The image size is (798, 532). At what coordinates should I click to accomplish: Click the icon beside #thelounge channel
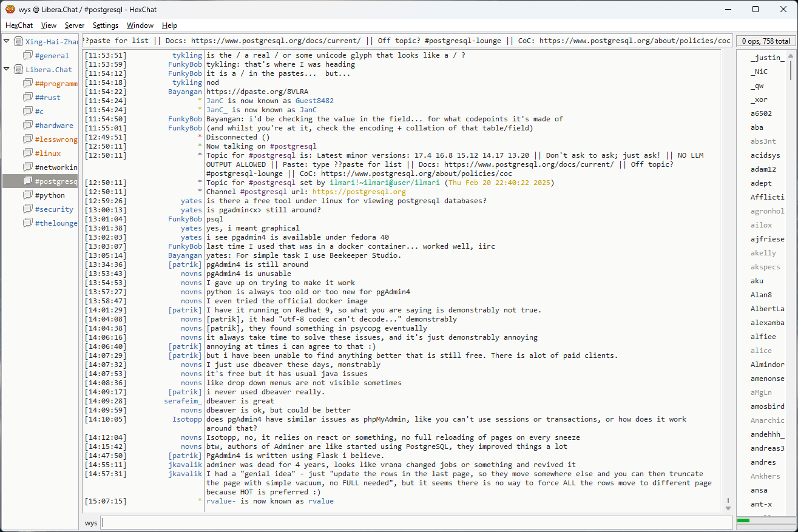tap(27, 223)
